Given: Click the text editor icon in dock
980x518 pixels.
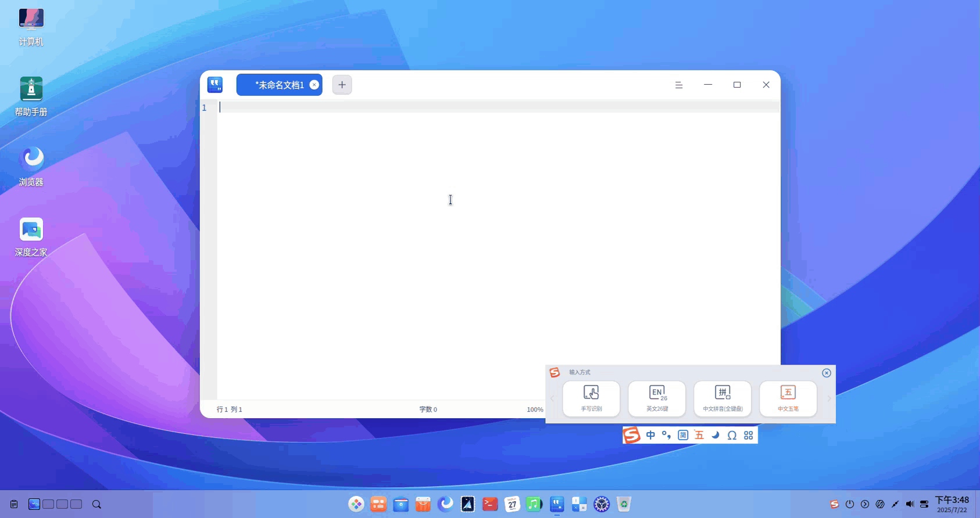Looking at the screenshot, I should [x=557, y=504].
